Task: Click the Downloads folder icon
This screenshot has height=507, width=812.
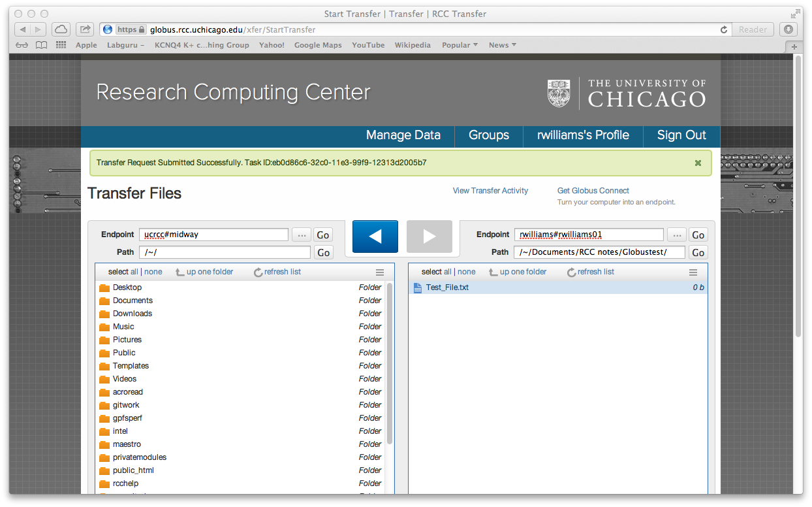Action: pos(104,314)
